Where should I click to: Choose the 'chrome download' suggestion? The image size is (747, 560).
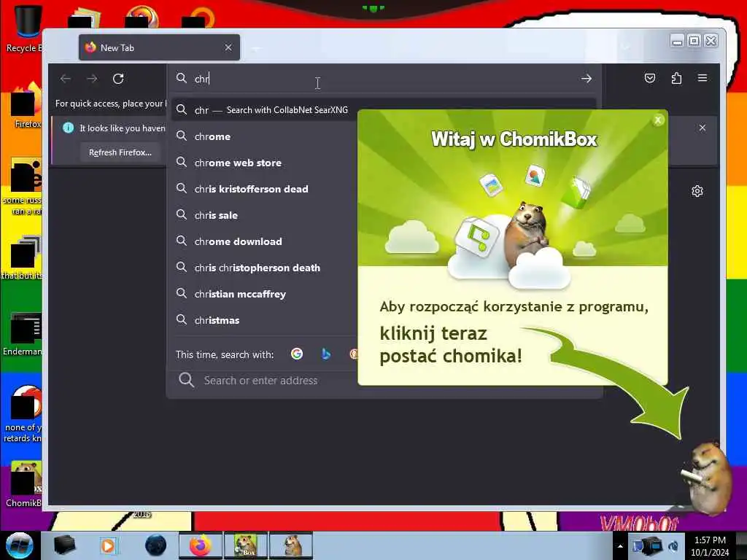(265, 241)
